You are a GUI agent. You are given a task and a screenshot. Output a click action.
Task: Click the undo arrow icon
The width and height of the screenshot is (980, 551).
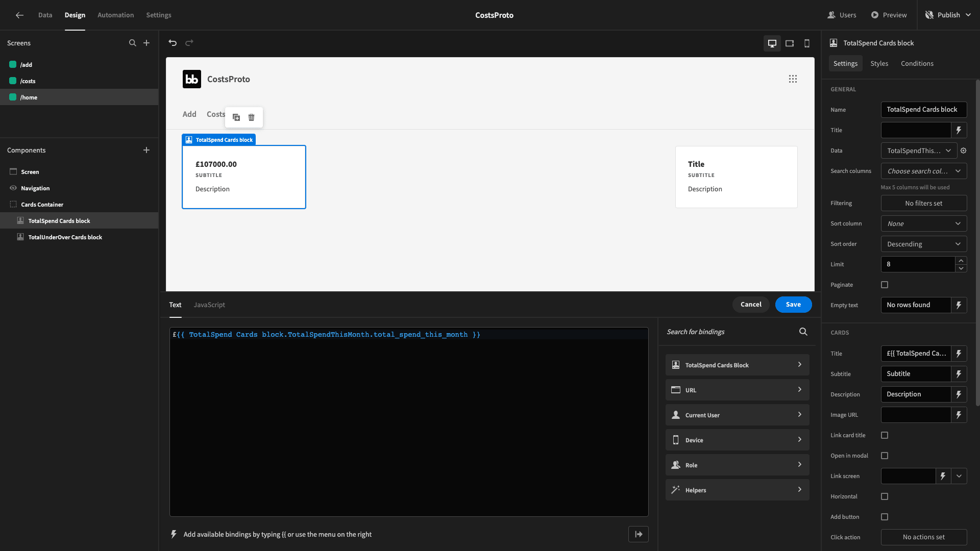pyautogui.click(x=173, y=43)
